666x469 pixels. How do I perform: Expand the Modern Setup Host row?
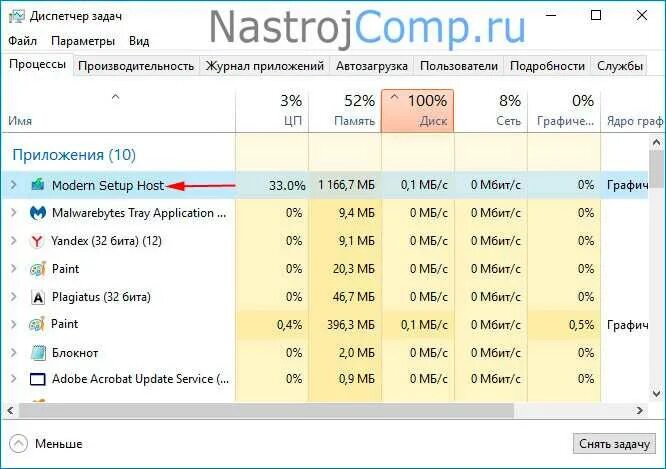point(14,185)
